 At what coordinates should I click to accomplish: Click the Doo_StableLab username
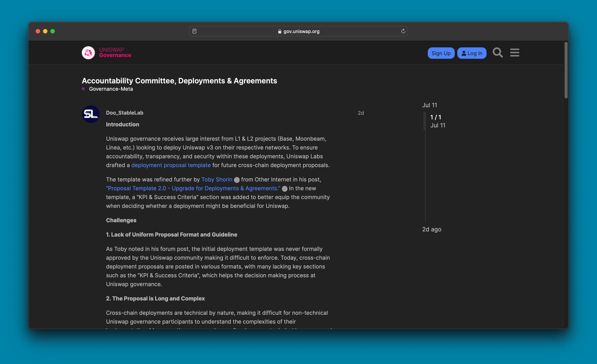(125, 113)
